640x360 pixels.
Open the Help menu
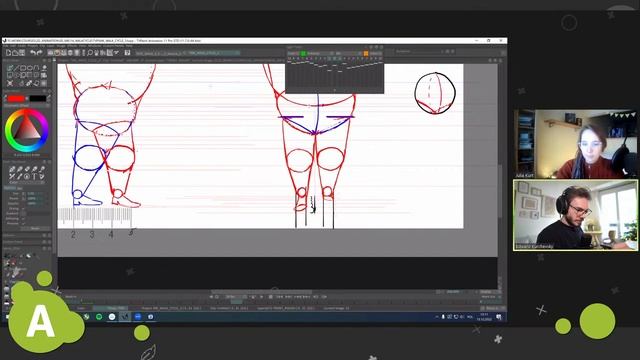[x=129, y=46]
